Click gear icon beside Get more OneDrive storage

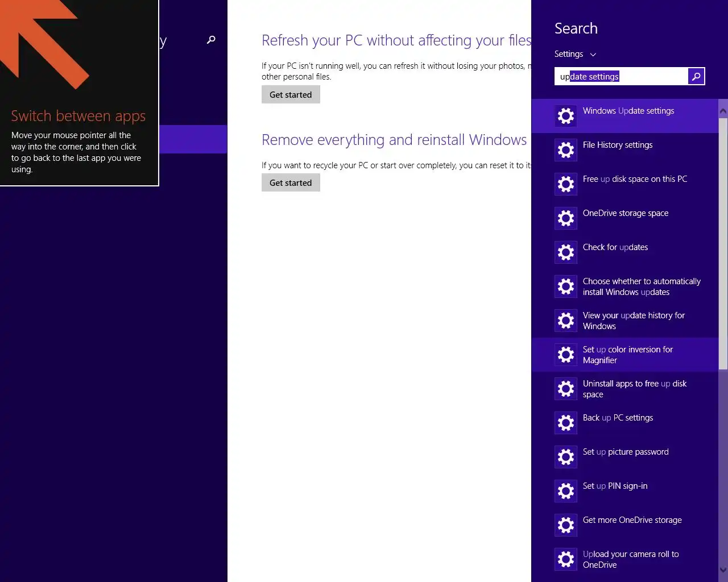pyautogui.click(x=566, y=525)
